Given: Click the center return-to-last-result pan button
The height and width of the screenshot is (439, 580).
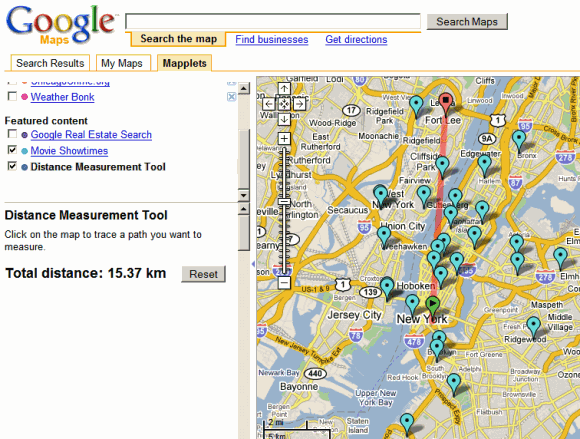Looking at the screenshot, I should [x=284, y=104].
